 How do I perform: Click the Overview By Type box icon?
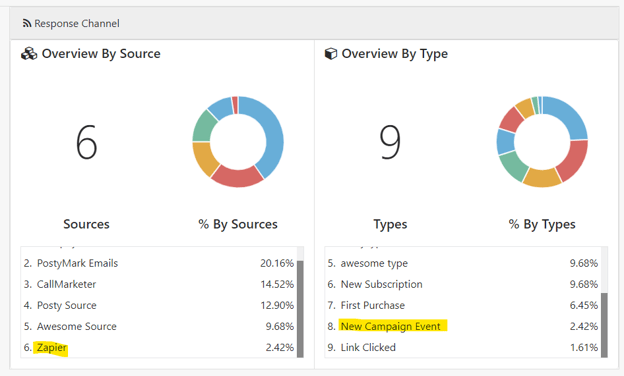tap(331, 54)
